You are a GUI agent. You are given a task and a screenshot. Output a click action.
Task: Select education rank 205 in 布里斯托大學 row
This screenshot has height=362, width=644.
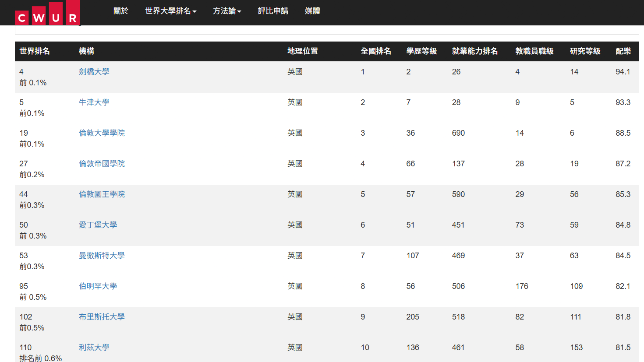[413, 317]
